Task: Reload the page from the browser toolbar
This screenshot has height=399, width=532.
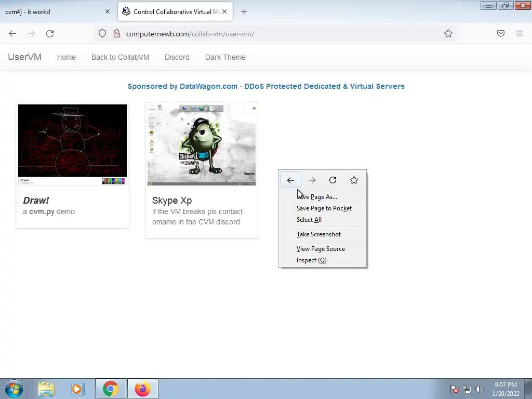Action: click(50, 34)
